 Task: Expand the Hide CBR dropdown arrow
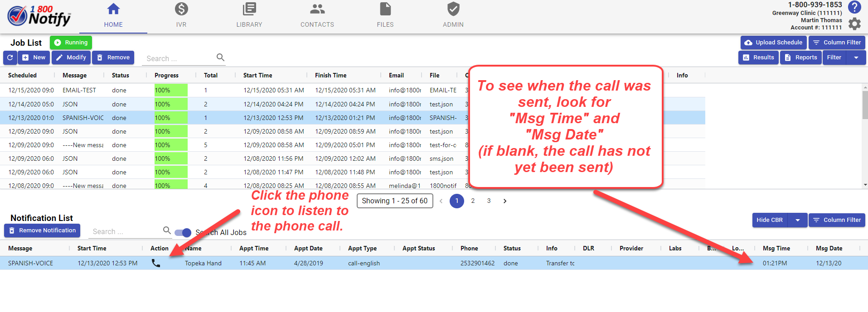pyautogui.click(x=798, y=220)
